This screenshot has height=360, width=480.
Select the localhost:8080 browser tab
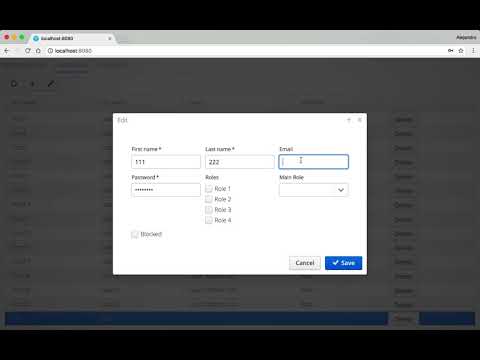click(73, 38)
